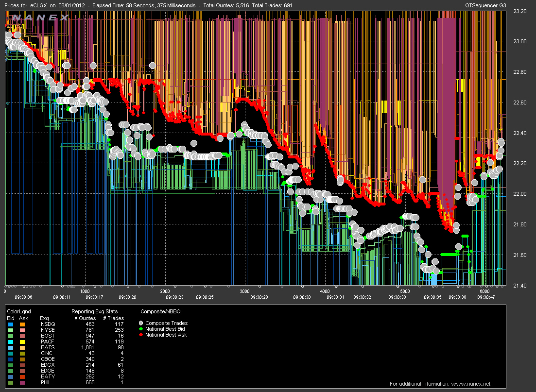
Task: Select the CBOE ask color swatch
Action: [x=22, y=359]
